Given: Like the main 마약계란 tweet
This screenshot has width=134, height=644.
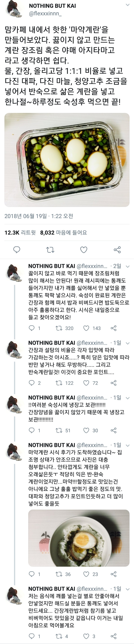Looking at the screenshot, I should 84,249.
